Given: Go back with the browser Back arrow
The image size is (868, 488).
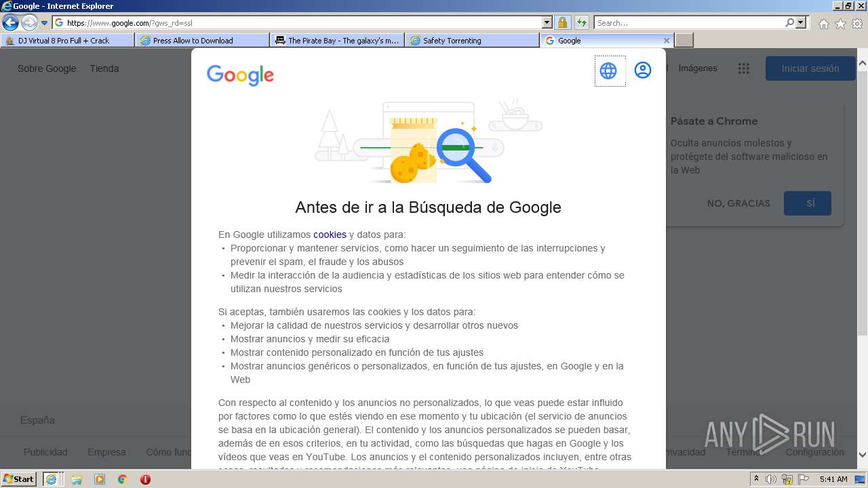Looking at the screenshot, I should (10, 22).
